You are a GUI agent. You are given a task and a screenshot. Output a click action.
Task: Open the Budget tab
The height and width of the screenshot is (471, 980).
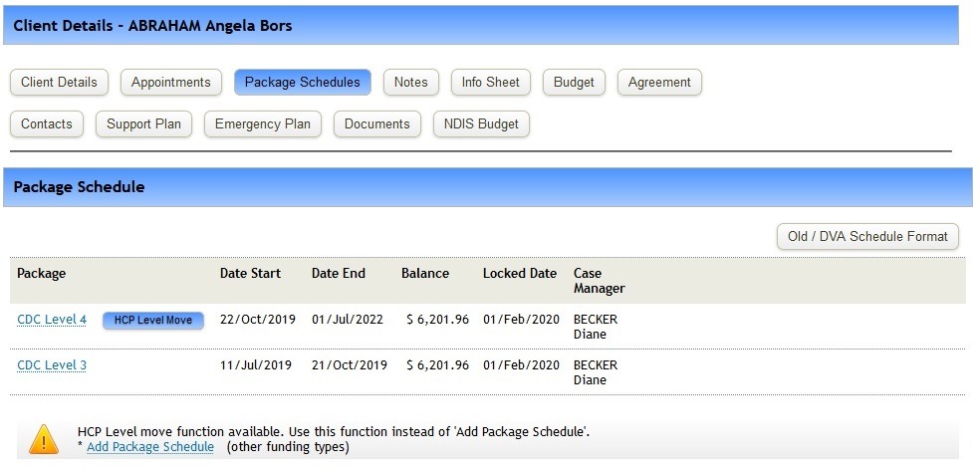coord(575,83)
